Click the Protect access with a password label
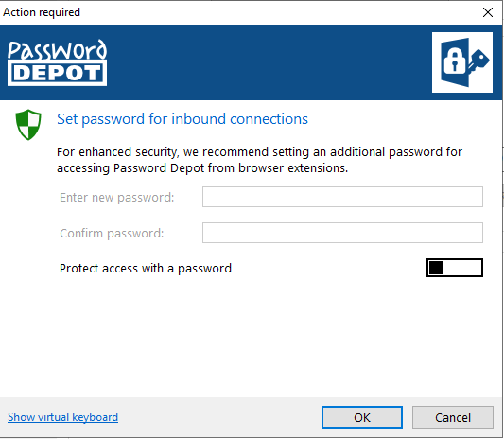 click(x=146, y=268)
